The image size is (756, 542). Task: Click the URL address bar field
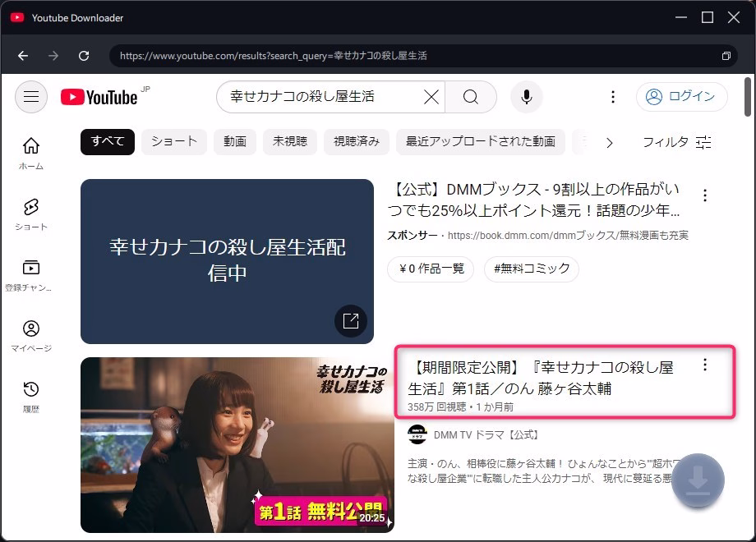point(423,56)
